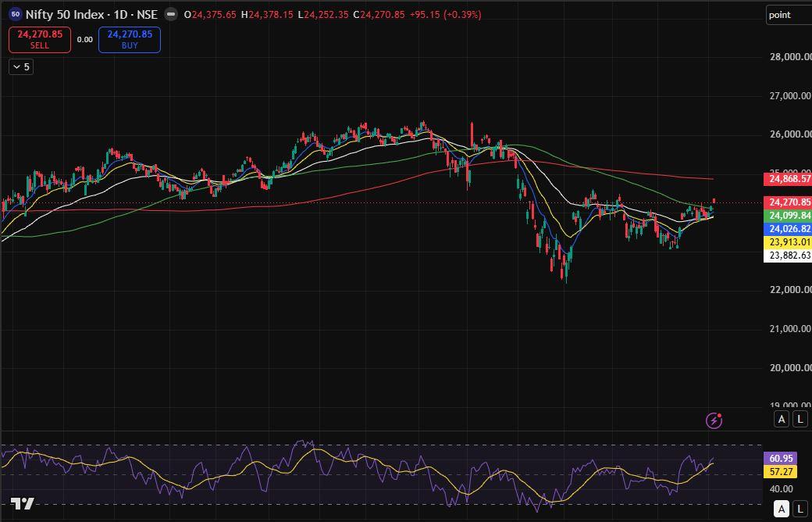Screen dimensions: 812x522
Task: Click the green 24,099.84 moving average label
Action: [788, 216]
